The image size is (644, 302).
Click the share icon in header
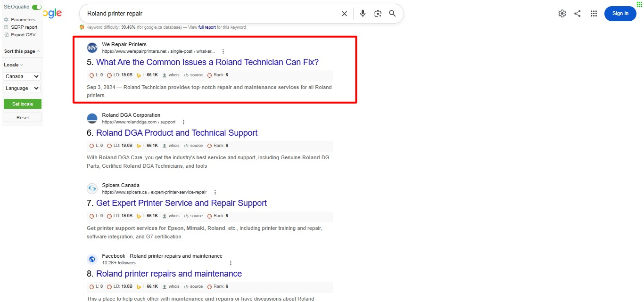tap(578, 14)
